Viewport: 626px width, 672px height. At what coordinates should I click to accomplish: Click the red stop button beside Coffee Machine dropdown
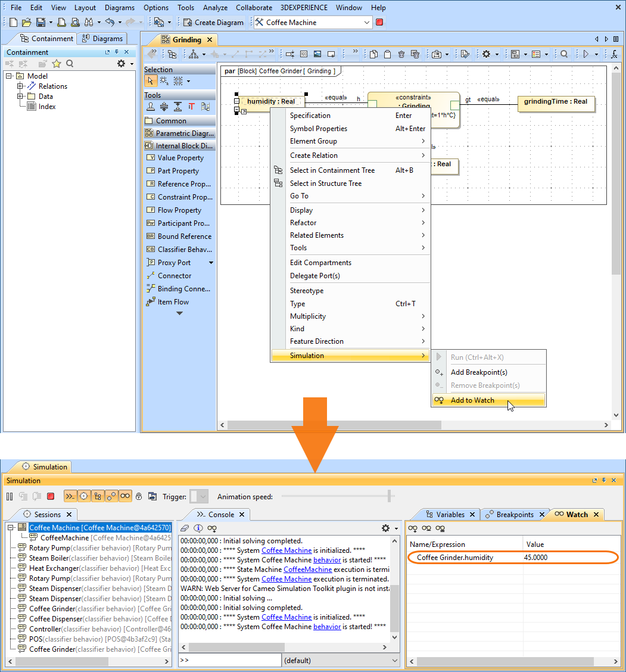(379, 22)
